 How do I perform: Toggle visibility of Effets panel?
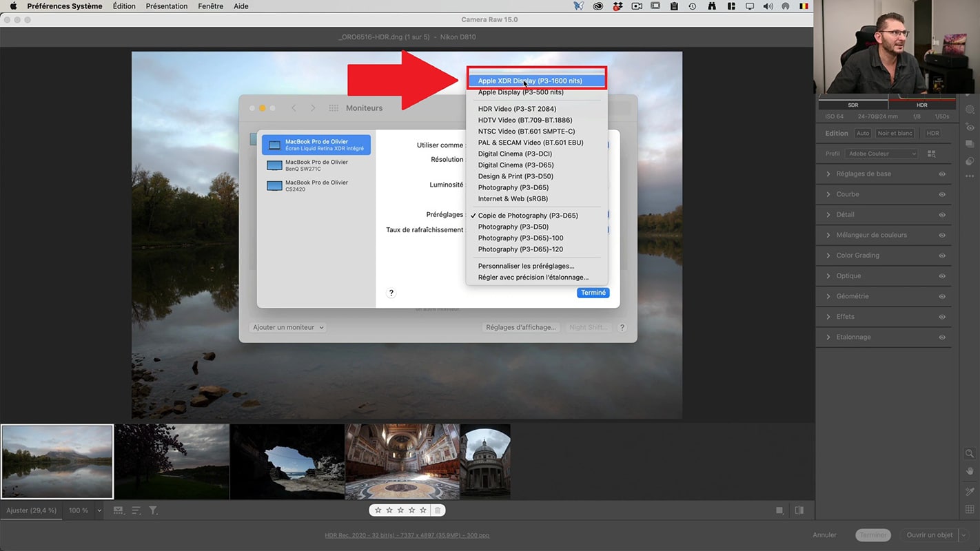(942, 317)
